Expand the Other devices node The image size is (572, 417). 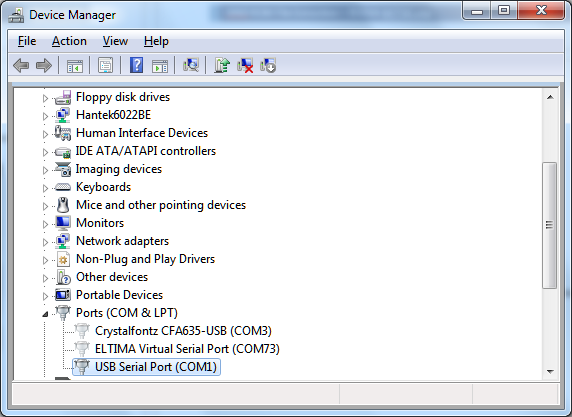[45, 278]
